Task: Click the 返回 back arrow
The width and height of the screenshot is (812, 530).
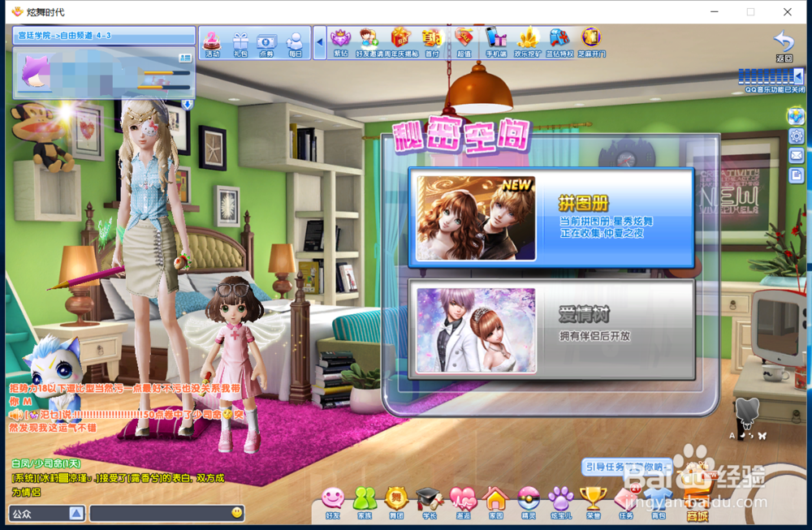Action: point(784,46)
